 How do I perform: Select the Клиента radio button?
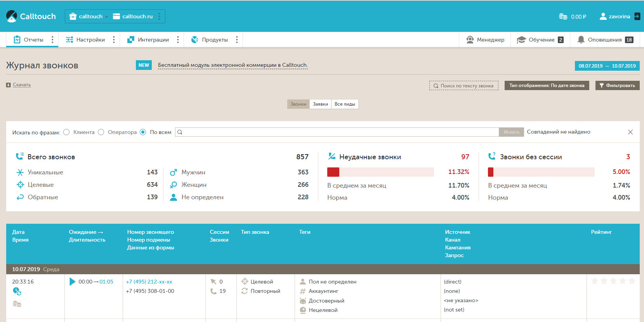(66, 132)
